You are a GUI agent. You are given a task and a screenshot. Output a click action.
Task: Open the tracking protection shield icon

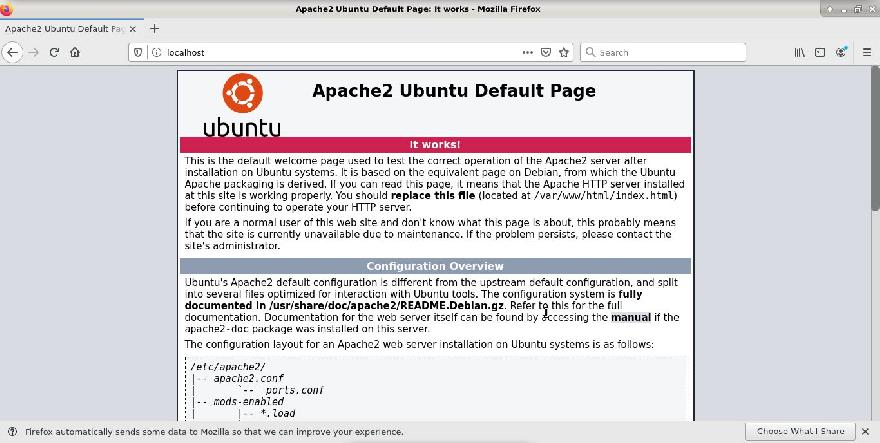coord(138,52)
